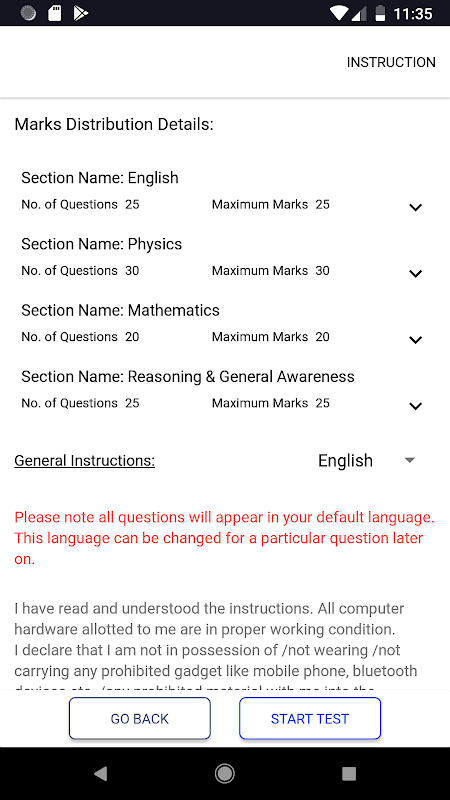
Task: Tap the START TEST button
Action: tap(310, 718)
